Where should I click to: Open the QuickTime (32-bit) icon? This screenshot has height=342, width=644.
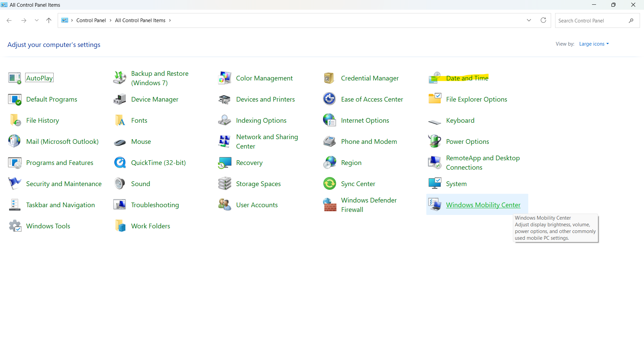[120, 163]
